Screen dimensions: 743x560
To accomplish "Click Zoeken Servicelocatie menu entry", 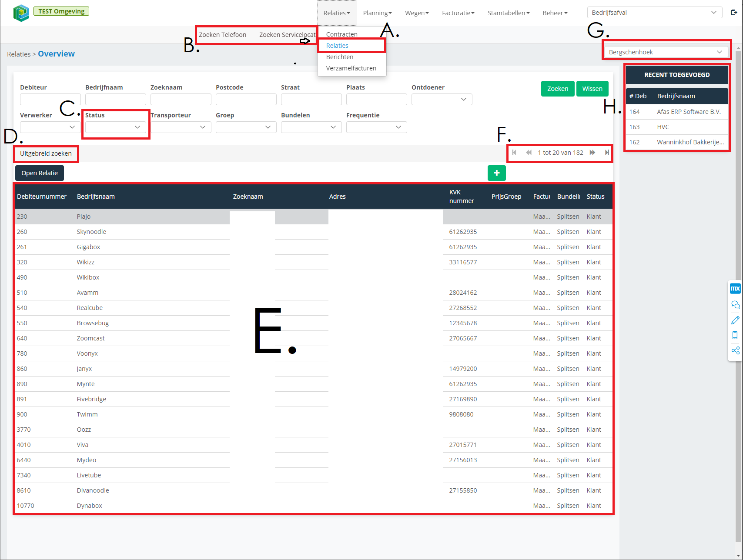I will (288, 35).
